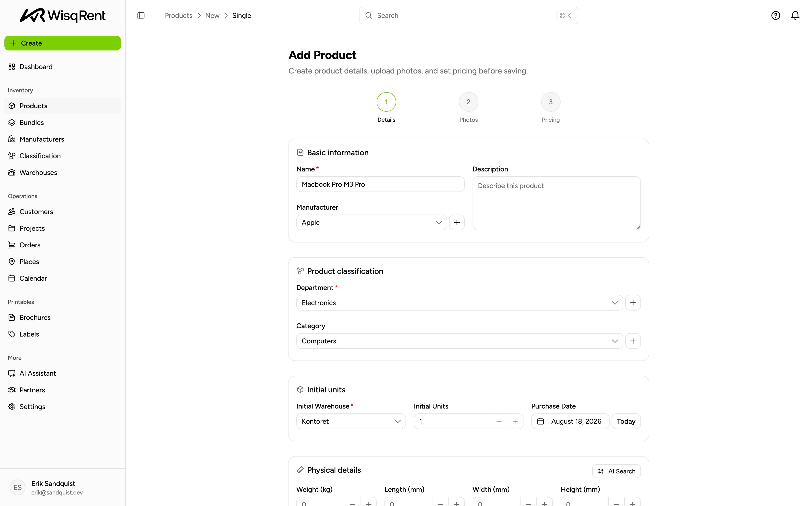Open the Category dropdown showing Computers
This screenshot has width=812, height=506.
point(460,341)
